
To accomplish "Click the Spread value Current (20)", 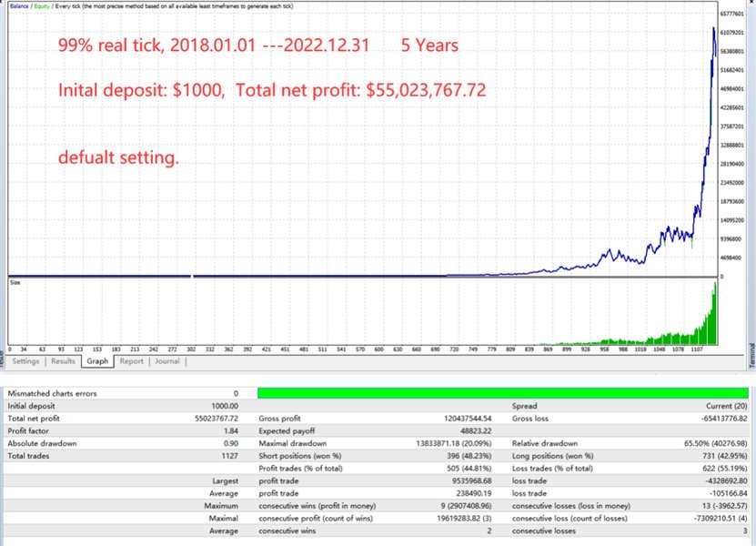I will click(x=727, y=406).
